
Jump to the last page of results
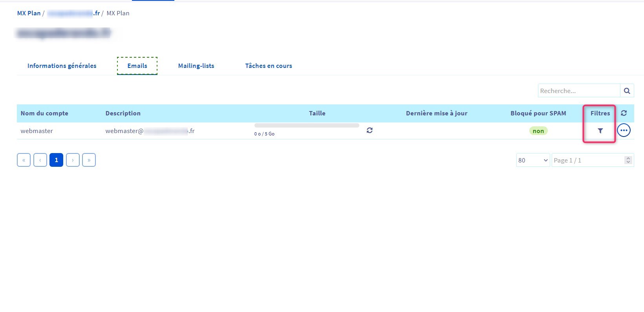coord(89,160)
